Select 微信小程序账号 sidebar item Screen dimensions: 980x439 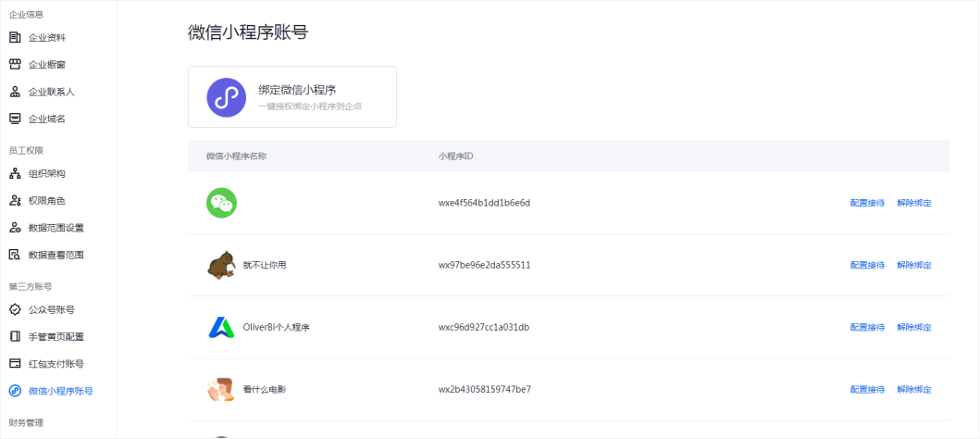click(60, 391)
